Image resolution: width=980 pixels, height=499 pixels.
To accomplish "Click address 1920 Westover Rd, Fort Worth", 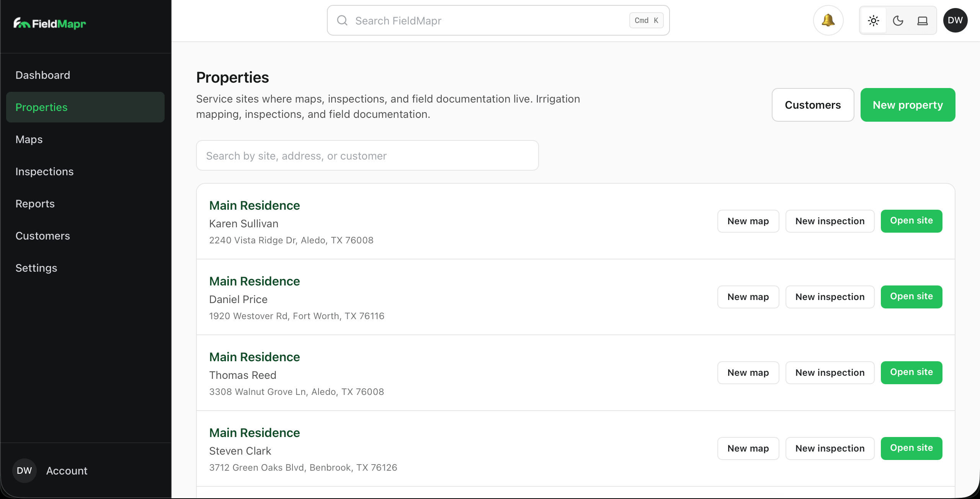I will click(x=297, y=316).
